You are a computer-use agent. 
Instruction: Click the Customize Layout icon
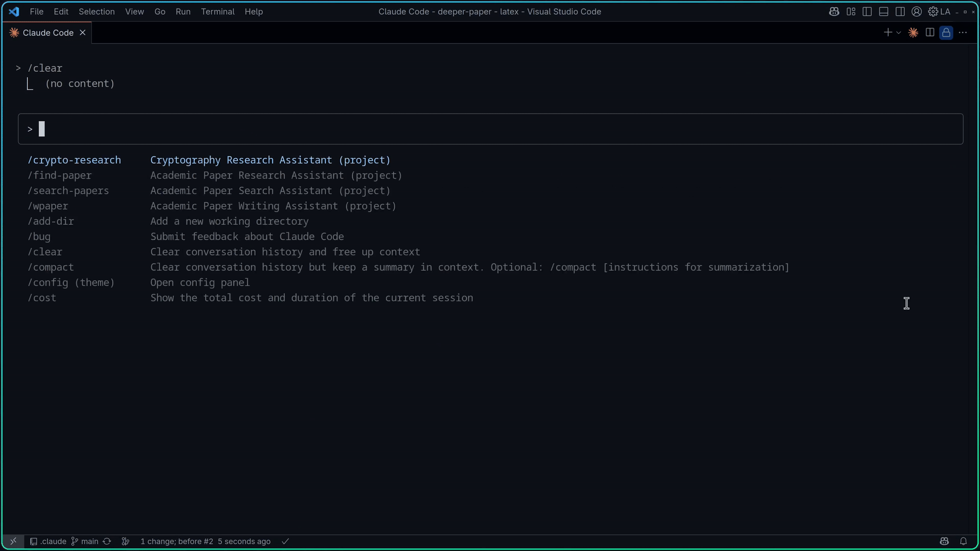(851, 11)
